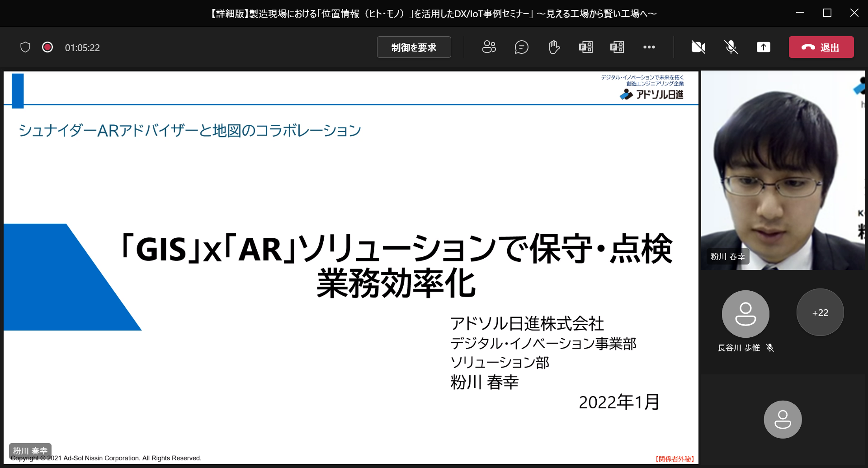Screen dimensions: 868x468
Task: Click the 【関係者外秘】 red label
Action: pyautogui.click(x=675, y=459)
